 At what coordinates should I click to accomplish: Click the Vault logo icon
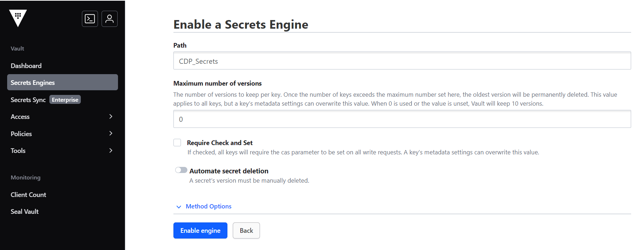click(18, 18)
